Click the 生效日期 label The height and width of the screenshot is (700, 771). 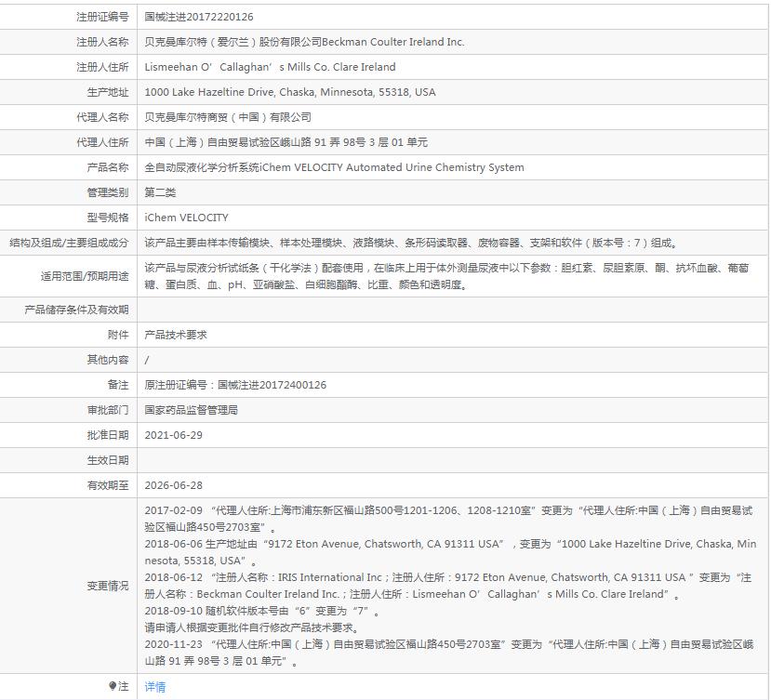[108, 459]
